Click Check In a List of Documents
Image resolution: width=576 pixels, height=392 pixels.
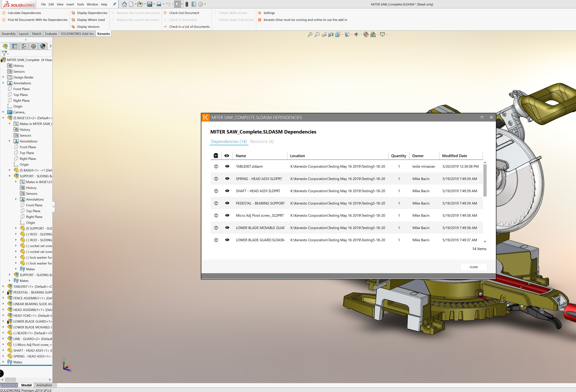pos(187,27)
